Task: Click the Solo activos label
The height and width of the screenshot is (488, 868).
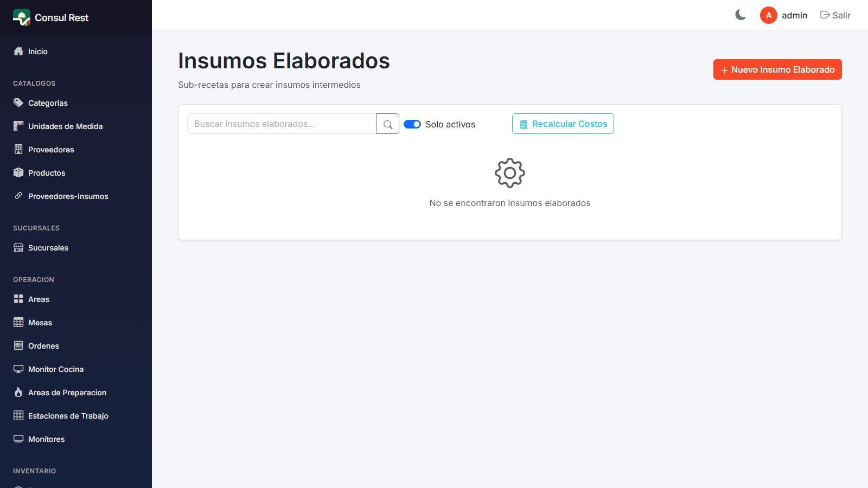Action: (450, 124)
